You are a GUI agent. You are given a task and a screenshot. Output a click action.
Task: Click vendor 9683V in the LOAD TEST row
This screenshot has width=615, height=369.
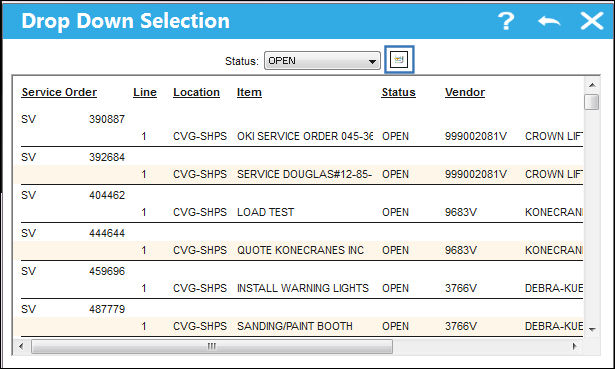tap(461, 213)
